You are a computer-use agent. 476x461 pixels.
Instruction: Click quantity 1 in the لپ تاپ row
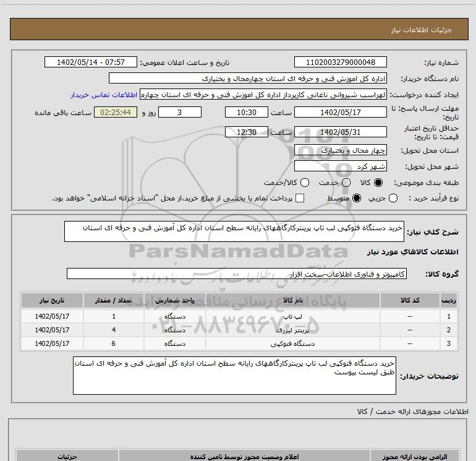[x=114, y=316]
